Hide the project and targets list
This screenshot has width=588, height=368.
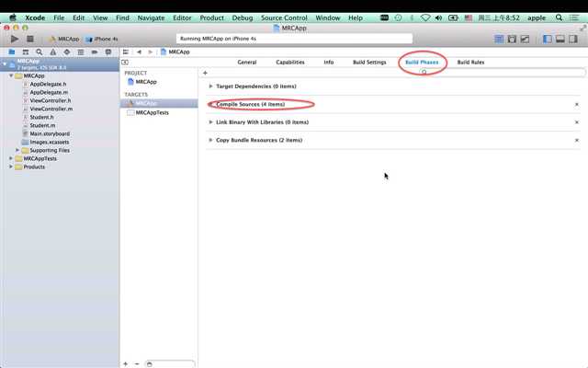click(125, 63)
